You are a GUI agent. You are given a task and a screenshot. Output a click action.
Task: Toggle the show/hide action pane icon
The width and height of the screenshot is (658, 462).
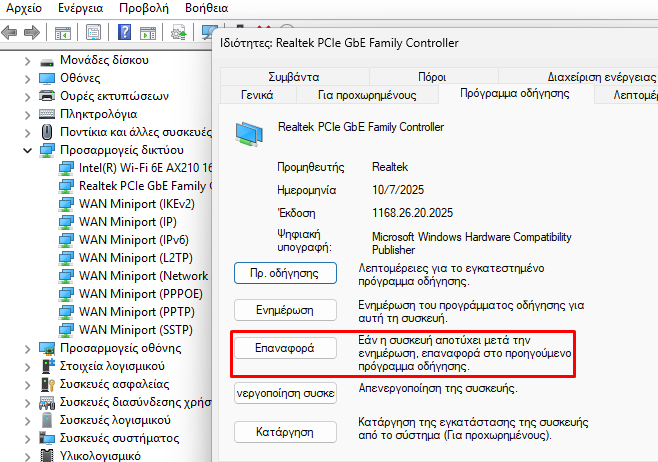click(148, 32)
